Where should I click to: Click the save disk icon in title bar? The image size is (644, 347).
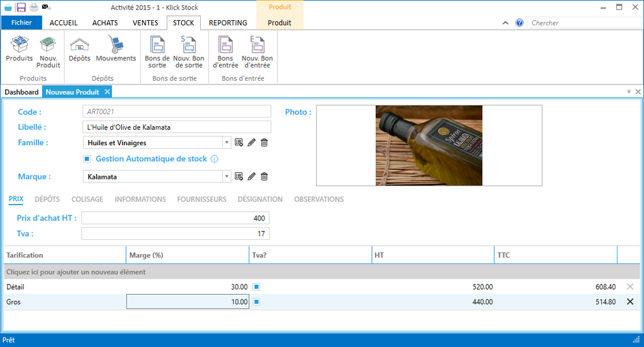click(21, 8)
